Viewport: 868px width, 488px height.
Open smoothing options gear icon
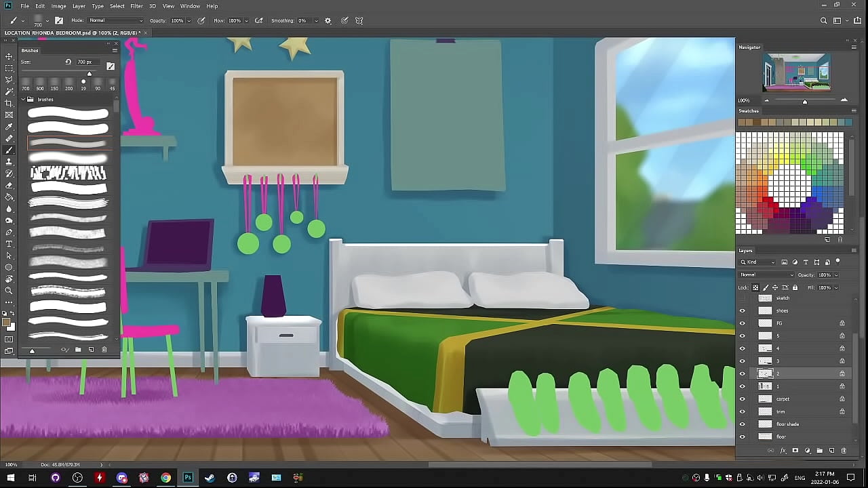click(328, 21)
